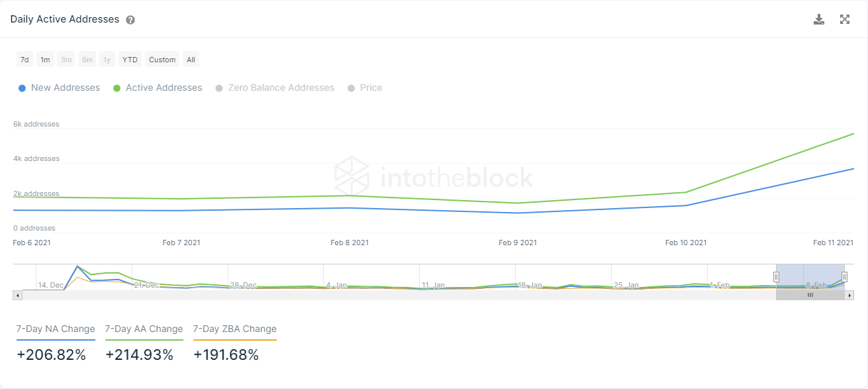Click the navigator scroll right arrow
This screenshot has height=389, width=868.
point(849,295)
